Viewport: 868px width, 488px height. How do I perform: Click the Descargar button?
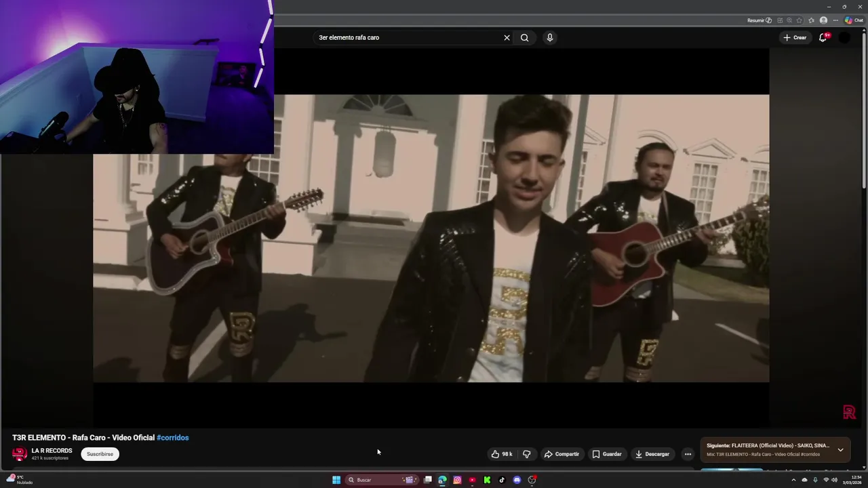652,454
